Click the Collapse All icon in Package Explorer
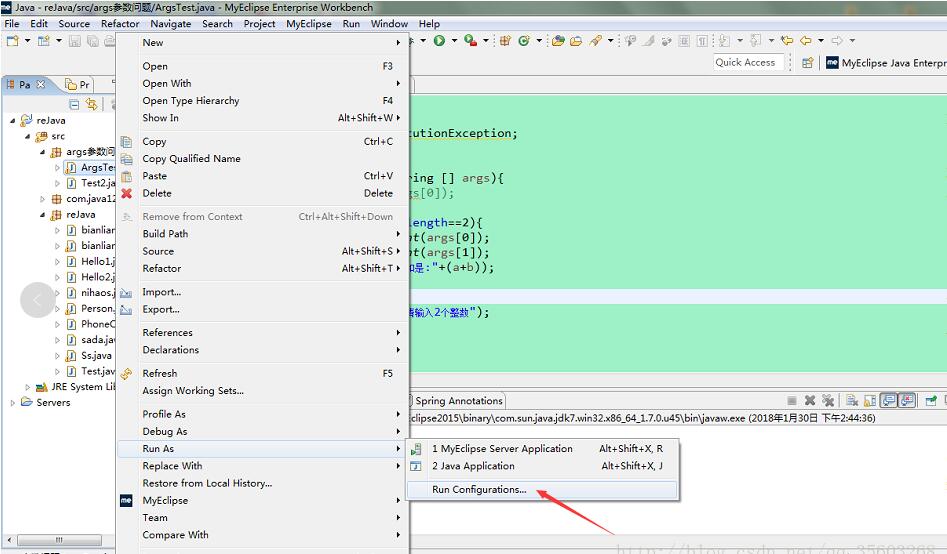The height and width of the screenshot is (554, 947). coord(74,104)
